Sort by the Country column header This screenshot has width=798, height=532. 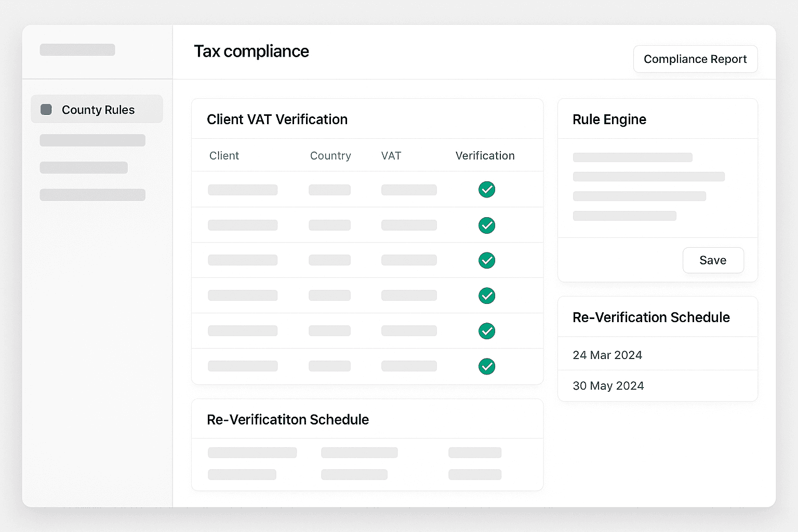[330, 155]
